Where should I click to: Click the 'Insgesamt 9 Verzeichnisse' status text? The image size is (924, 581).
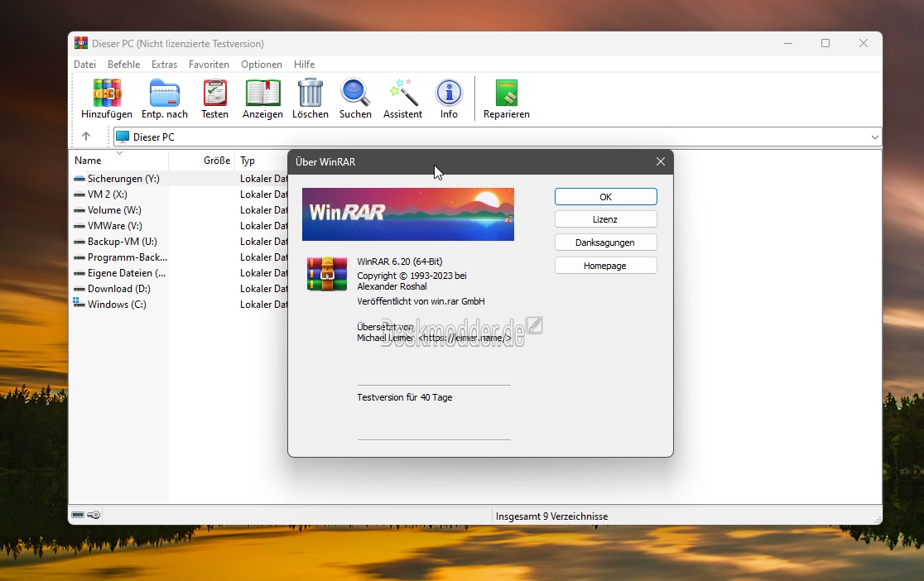pyautogui.click(x=551, y=516)
